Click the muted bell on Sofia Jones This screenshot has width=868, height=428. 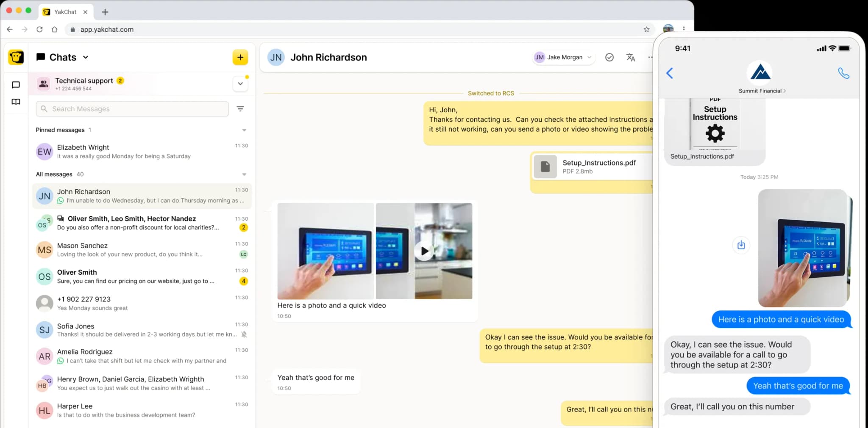point(244,334)
